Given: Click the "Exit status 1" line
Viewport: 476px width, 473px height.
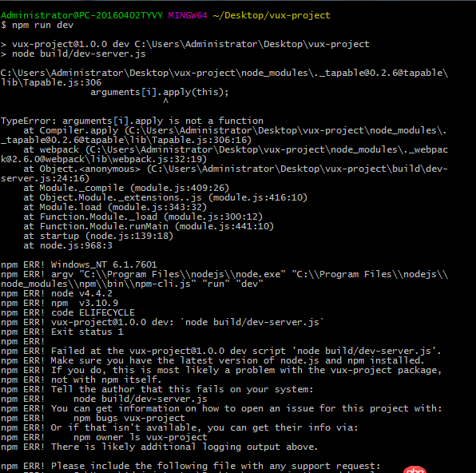Looking at the screenshot, I should coord(62,332).
